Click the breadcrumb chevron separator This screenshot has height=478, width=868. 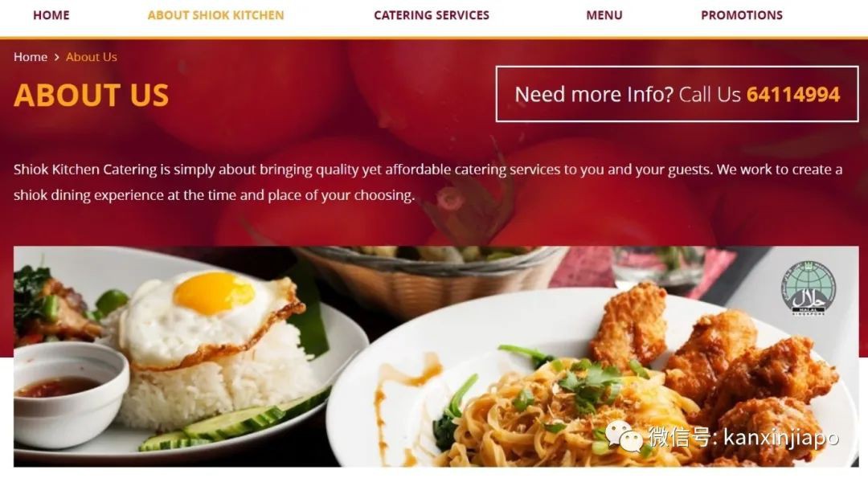[x=56, y=57]
